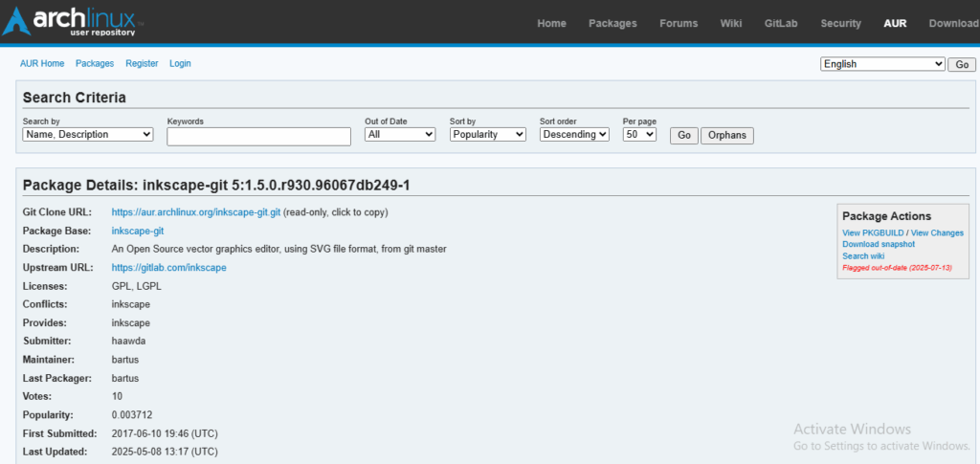Expand the language selection dropdown
Viewport: 980px width, 464px height.
click(882, 64)
